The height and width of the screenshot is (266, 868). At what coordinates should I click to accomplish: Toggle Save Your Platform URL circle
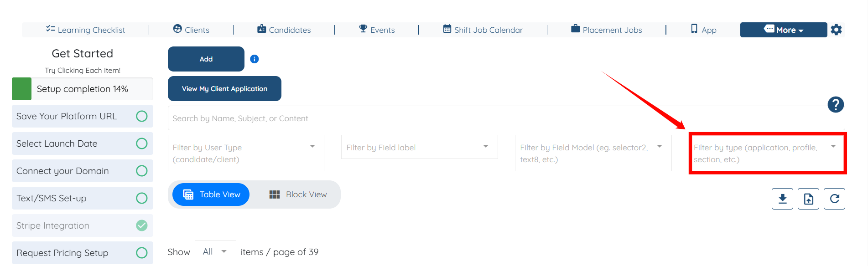(x=142, y=116)
